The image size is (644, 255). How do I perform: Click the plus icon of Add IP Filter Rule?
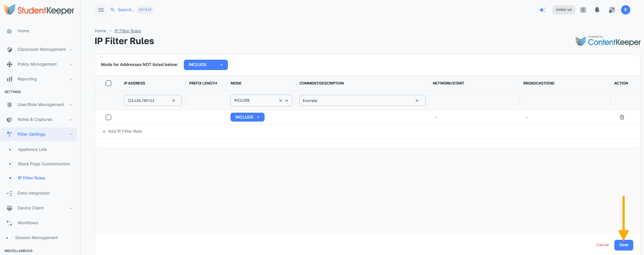(104, 132)
